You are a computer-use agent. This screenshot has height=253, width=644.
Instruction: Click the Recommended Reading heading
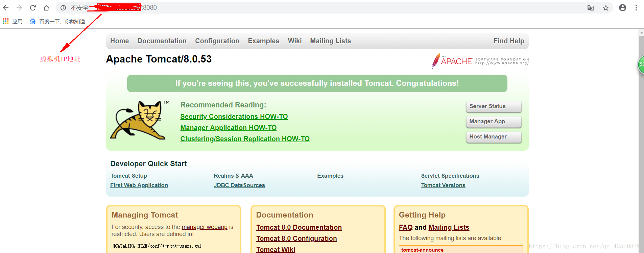click(223, 105)
